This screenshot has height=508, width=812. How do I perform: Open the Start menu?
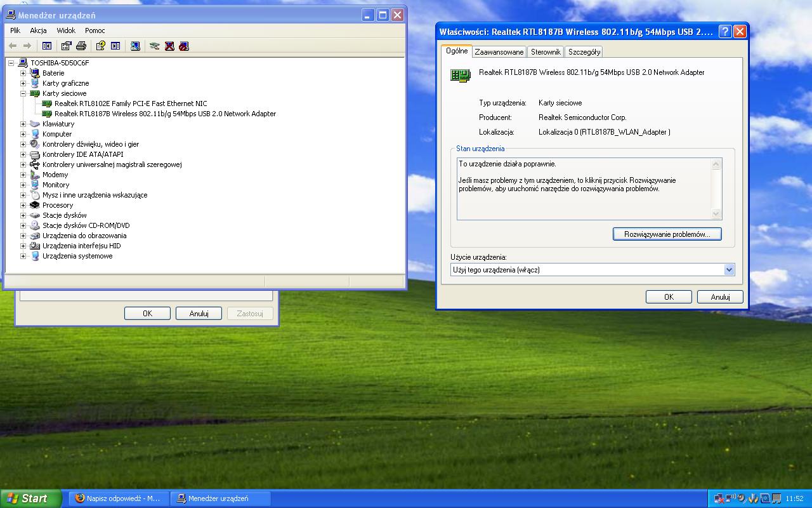click(x=30, y=498)
